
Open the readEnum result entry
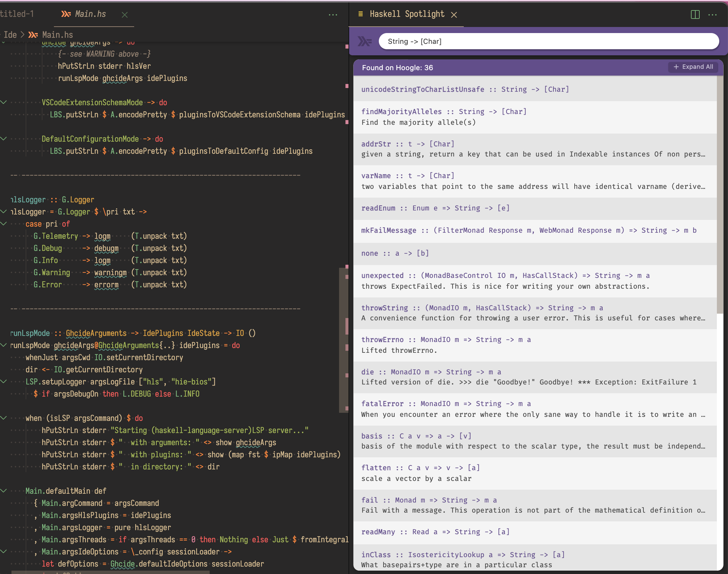535,208
